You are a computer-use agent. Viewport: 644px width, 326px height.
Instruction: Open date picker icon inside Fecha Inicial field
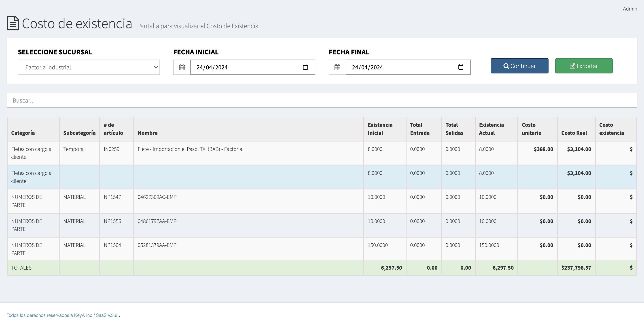(305, 67)
